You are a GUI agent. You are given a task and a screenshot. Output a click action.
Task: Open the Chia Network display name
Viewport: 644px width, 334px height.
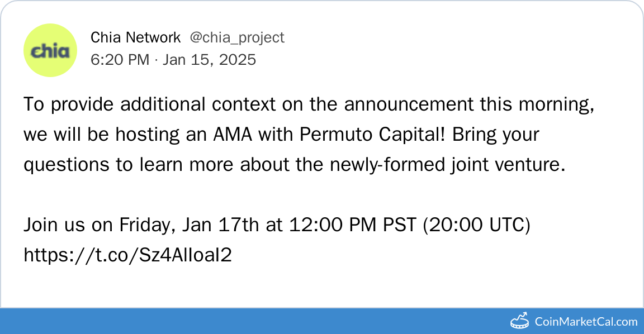pos(135,37)
